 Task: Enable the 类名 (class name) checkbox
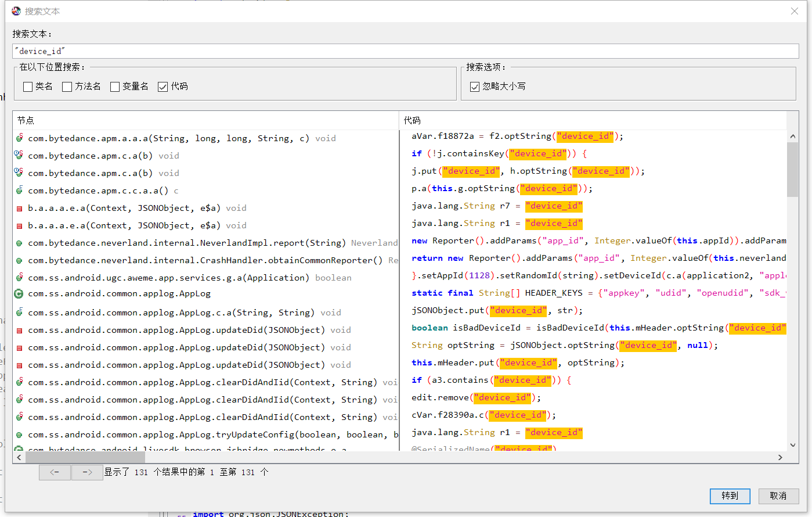(x=28, y=87)
